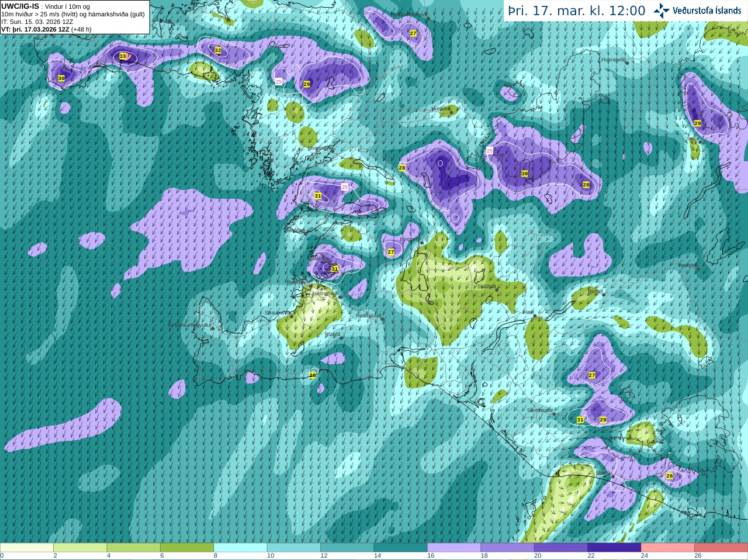Click the Hólmsheiði station label

pyautogui.click(x=325, y=293)
